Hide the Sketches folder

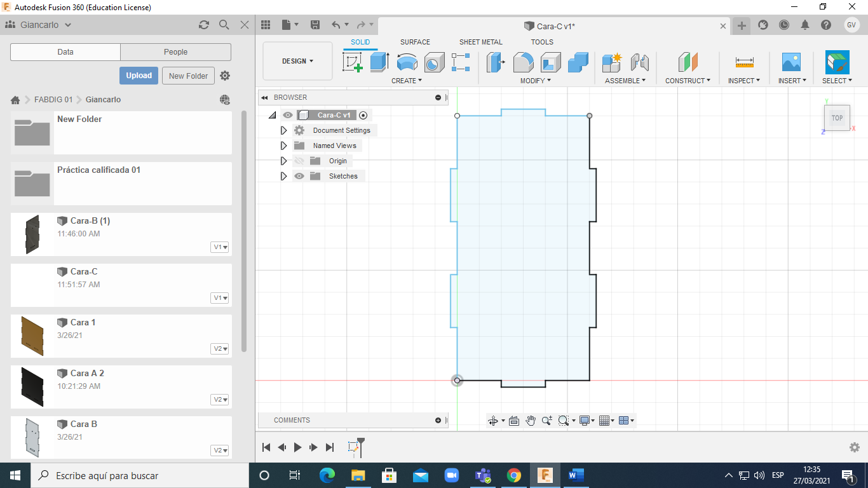(299, 176)
